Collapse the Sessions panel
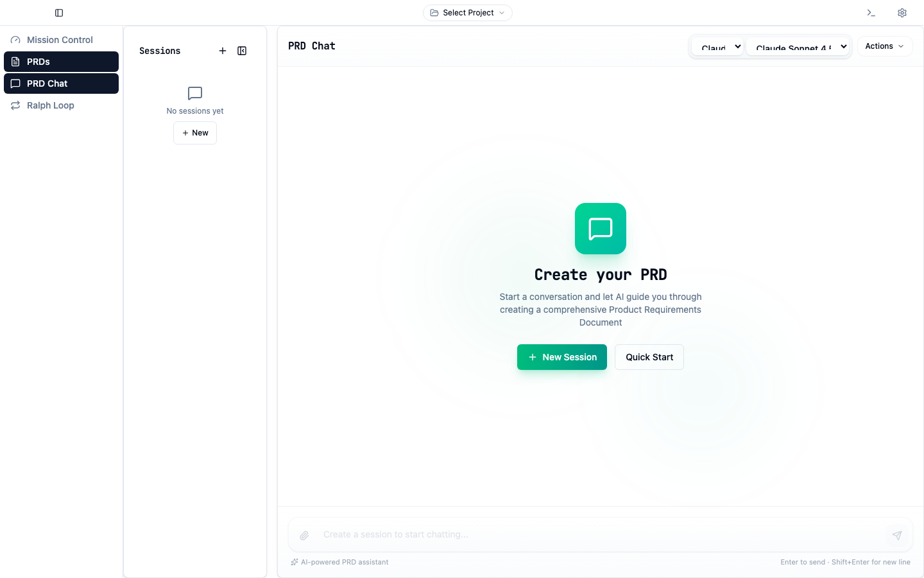 click(x=242, y=51)
